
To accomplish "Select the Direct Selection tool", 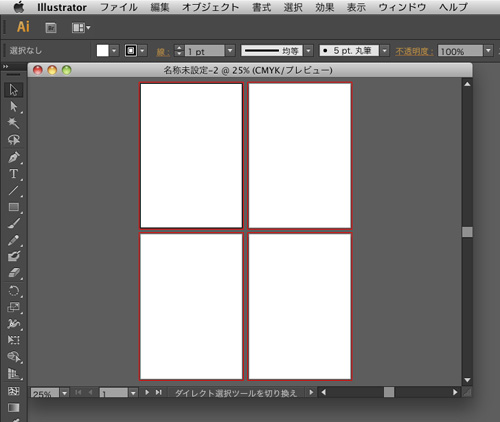I will point(14,107).
